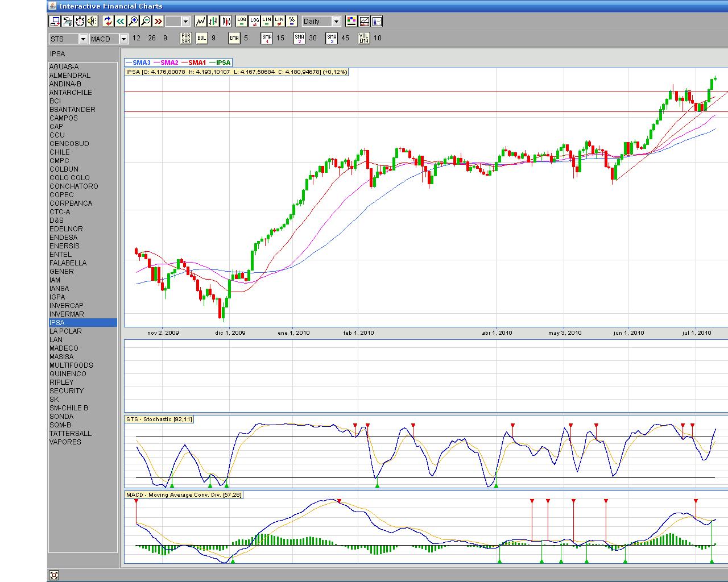Click the zoom out magnifier
Screen dimensions: 728x582
tap(146, 21)
